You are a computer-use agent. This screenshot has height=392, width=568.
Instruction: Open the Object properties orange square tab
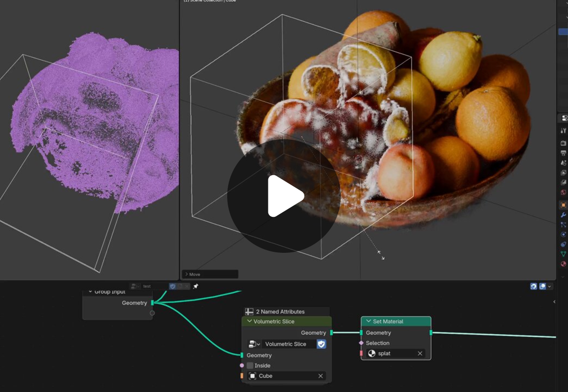coord(563,205)
